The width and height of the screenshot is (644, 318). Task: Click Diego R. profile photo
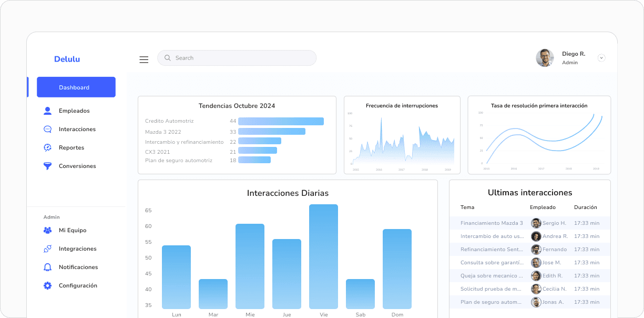coord(545,58)
